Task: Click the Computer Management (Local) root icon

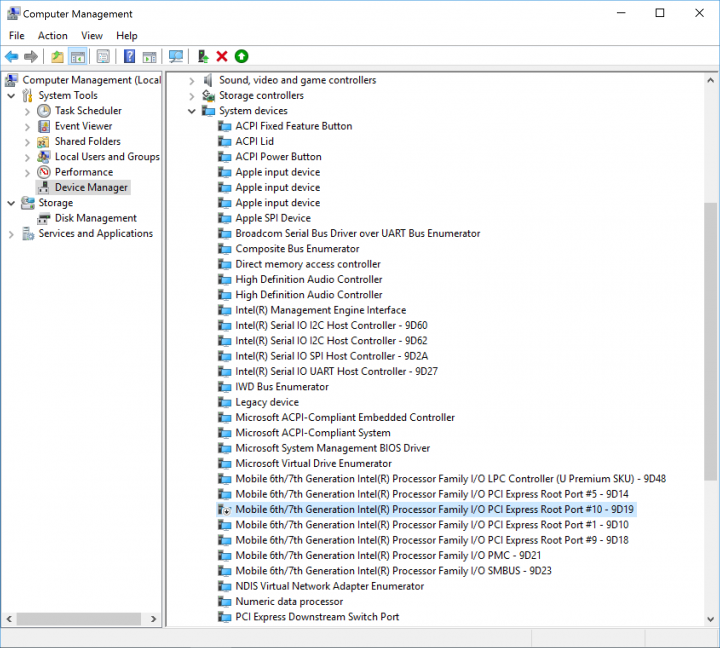Action: [11, 80]
